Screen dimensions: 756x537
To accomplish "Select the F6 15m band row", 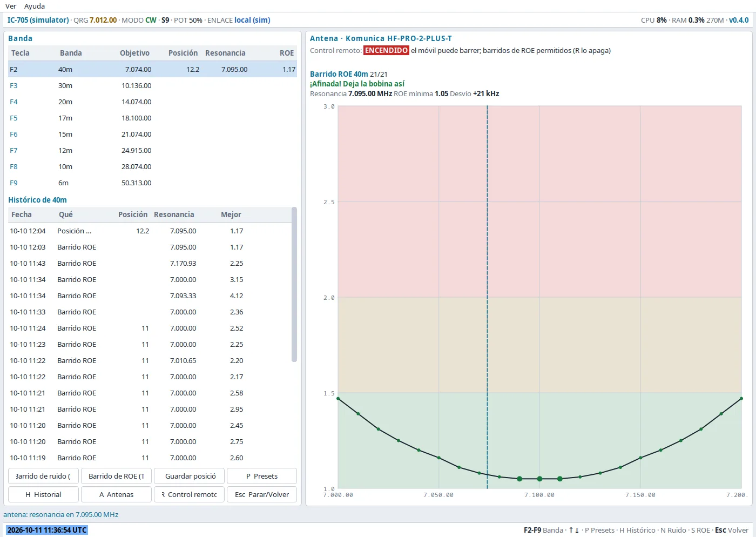I will click(152, 134).
